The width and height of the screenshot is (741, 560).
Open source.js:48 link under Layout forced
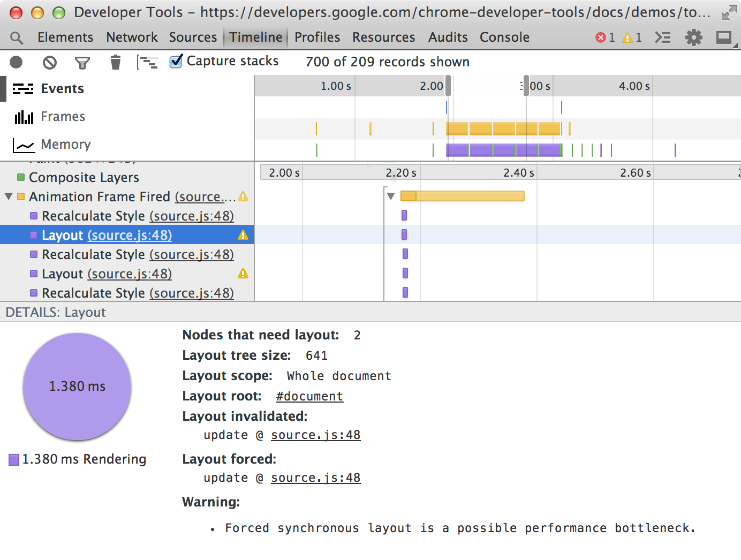pos(315,478)
